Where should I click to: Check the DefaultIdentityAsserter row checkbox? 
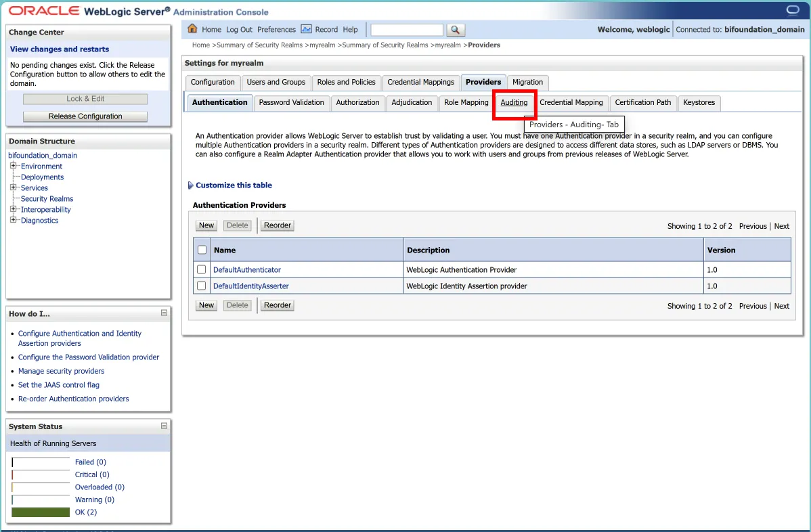pos(201,286)
